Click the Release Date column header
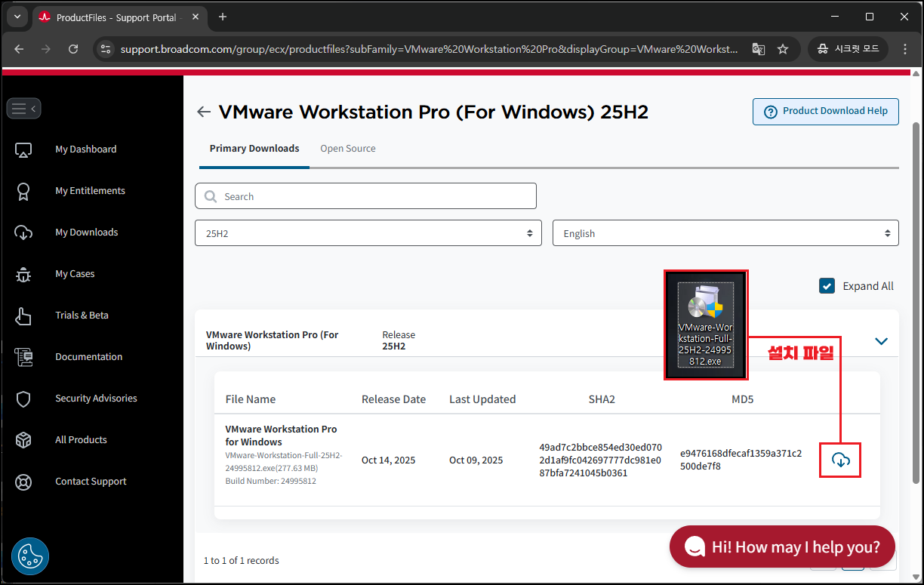The image size is (924, 585). (393, 399)
